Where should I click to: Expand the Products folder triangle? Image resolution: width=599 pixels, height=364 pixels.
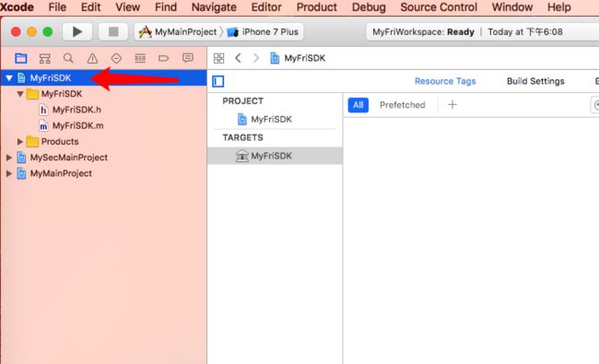pyautogui.click(x=20, y=142)
